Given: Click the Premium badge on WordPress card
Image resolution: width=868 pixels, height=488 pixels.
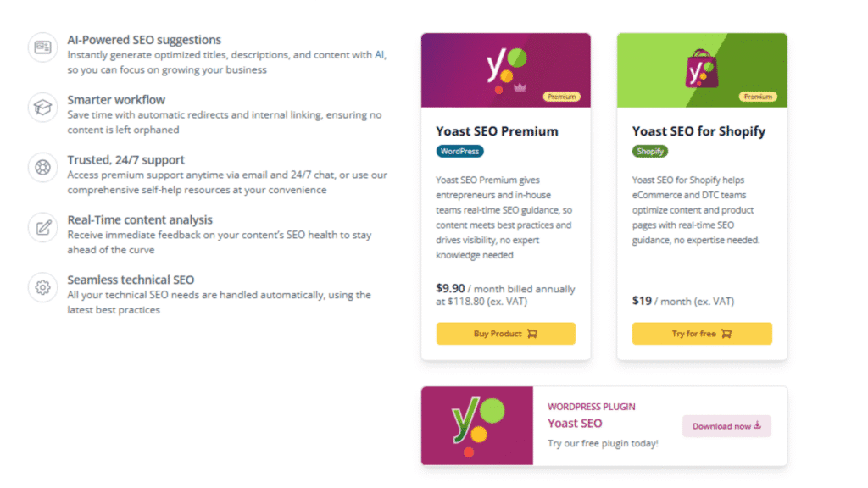Looking at the screenshot, I should click(x=561, y=97).
